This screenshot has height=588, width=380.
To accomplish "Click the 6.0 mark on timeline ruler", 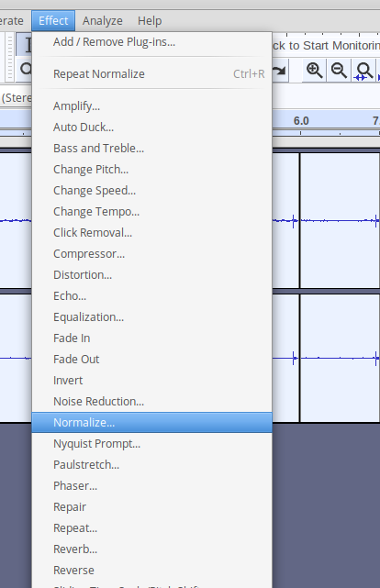I will [x=301, y=121].
